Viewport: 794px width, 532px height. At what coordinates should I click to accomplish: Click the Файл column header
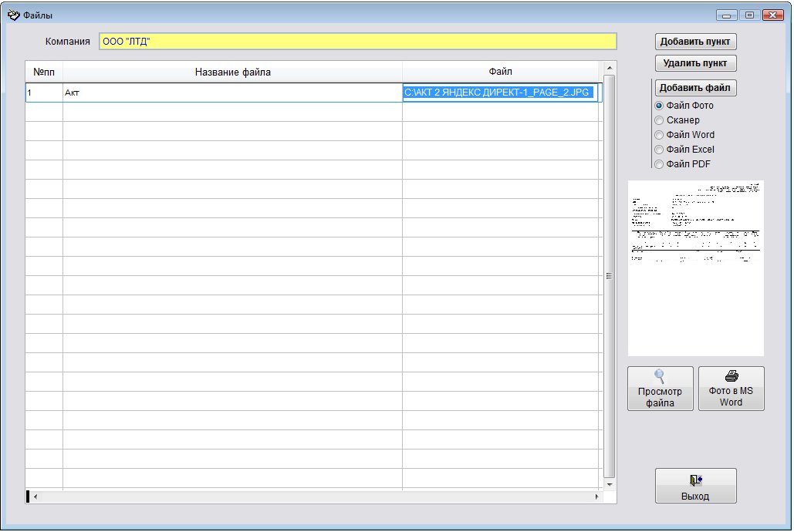(500, 72)
